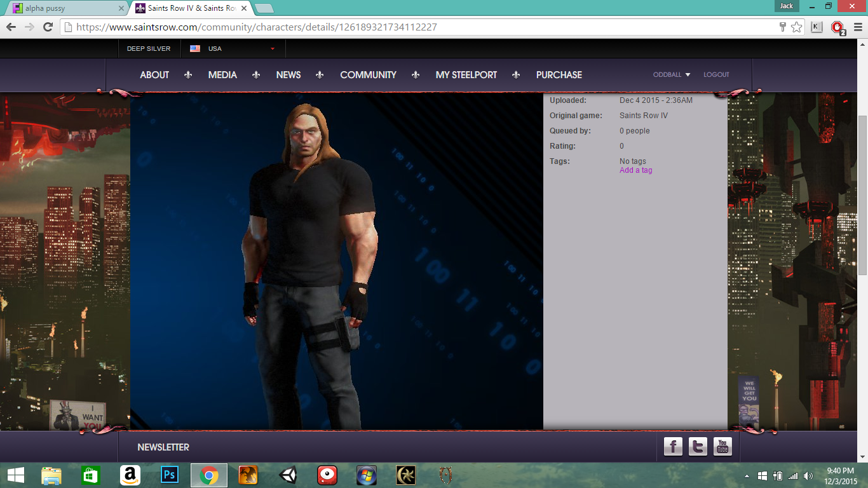The height and width of the screenshot is (488, 868).
Task: Open the YouTube social icon
Action: (x=722, y=447)
